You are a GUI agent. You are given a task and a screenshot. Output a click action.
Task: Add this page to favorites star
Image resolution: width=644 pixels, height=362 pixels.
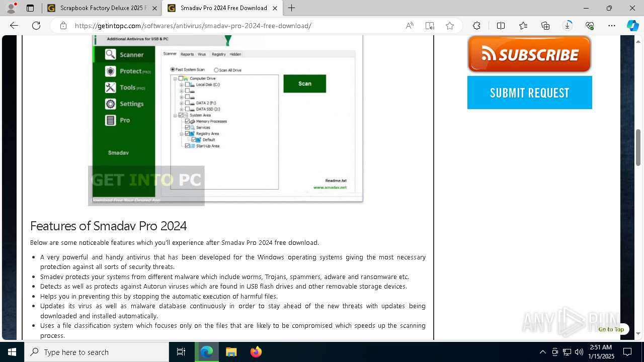[x=450, y=26]
